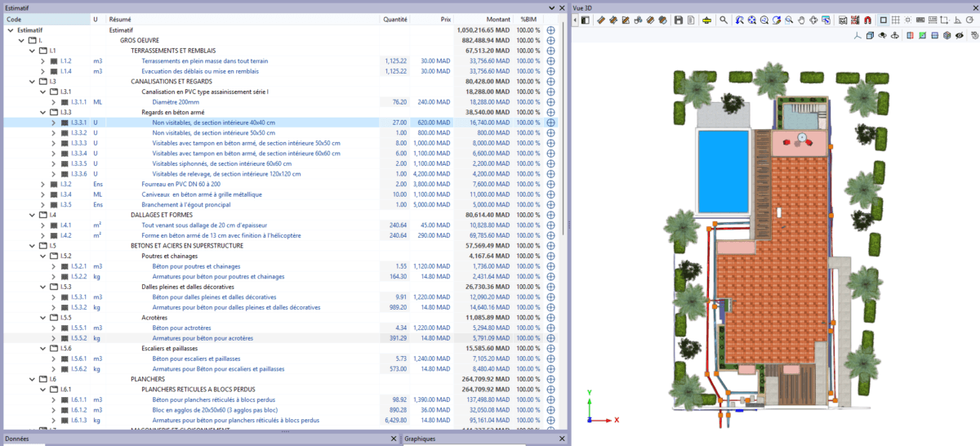Collapse the I.3.3 Regards en béton armé node
This screenshot has height=446, width=980.
tap(42, 112)
